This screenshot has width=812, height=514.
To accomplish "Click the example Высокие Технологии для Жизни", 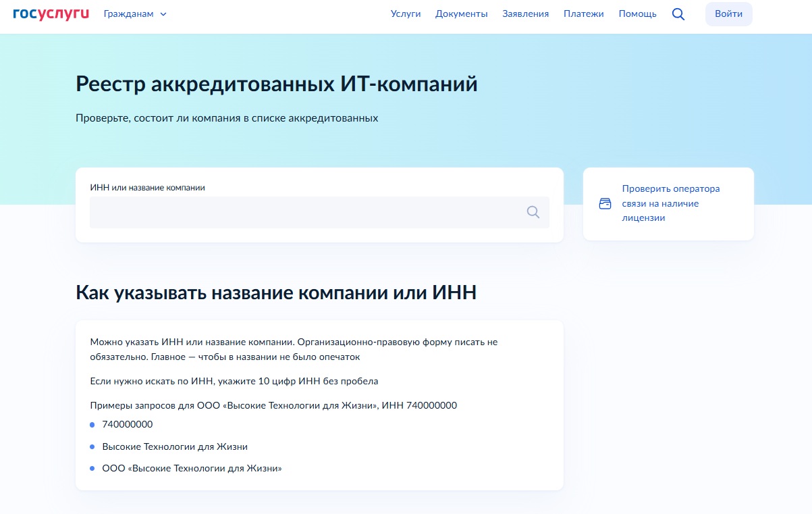I will (x=173, y=446).
